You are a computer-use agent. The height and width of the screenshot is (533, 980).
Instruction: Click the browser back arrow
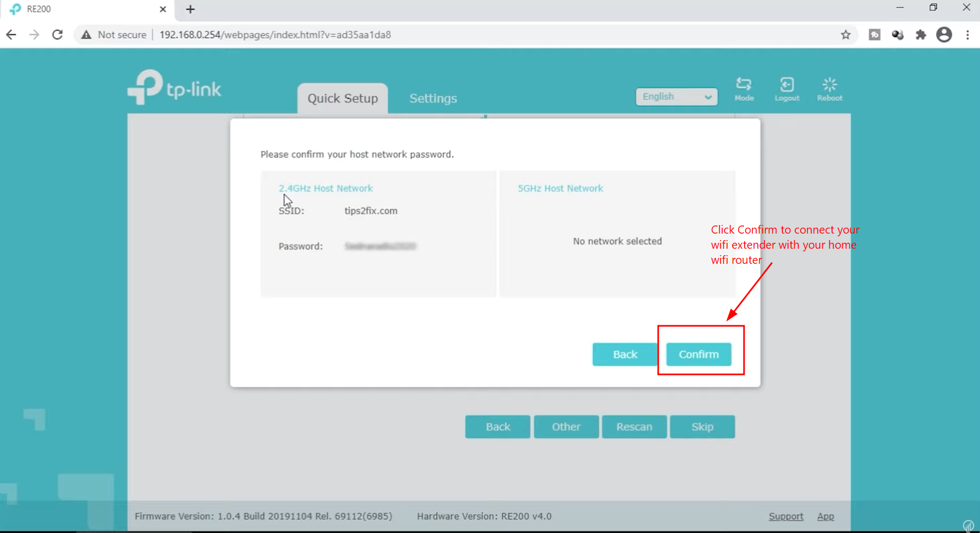pos(11,35)
